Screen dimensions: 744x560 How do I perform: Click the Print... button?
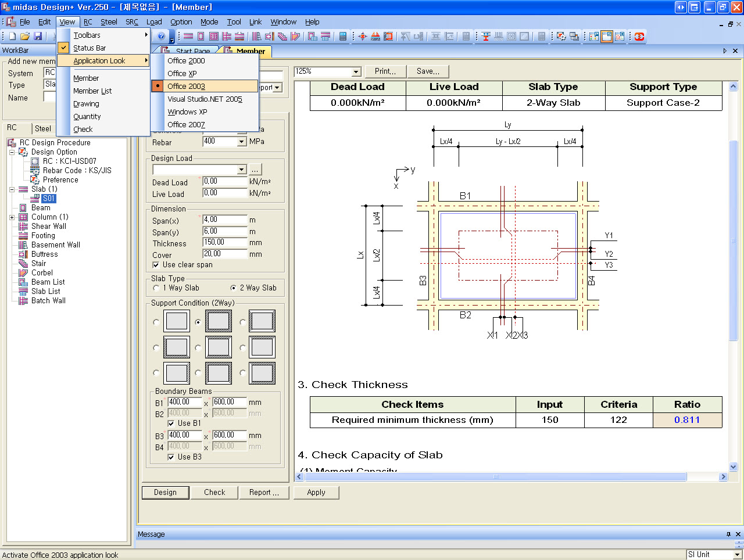click(x=385, y=71)
